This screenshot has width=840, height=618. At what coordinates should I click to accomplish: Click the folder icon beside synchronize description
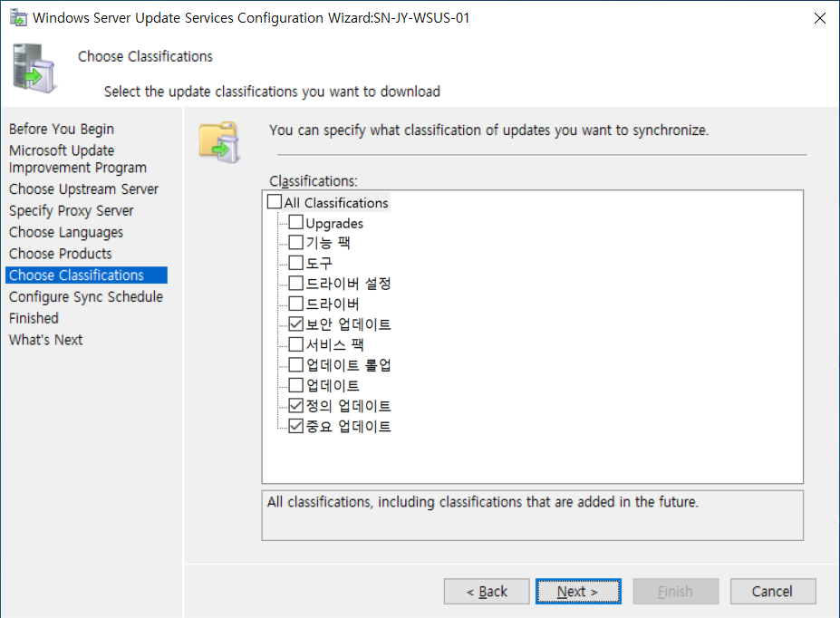[219, 142]
